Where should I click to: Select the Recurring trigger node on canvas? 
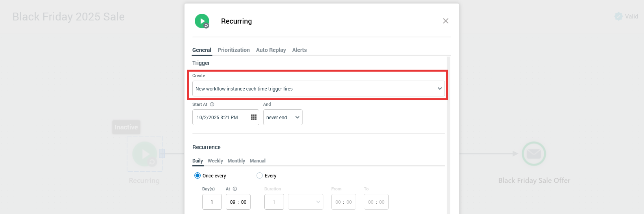[x=144, y=154]
